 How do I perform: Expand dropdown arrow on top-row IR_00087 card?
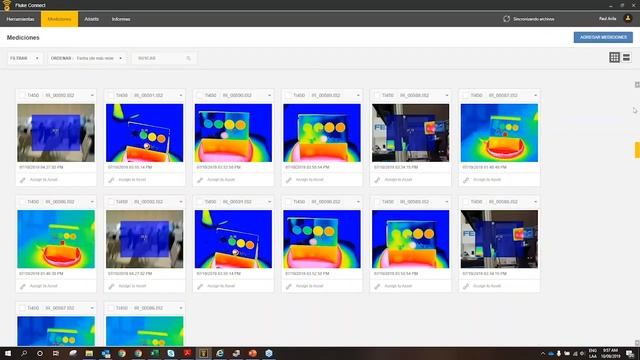click(x=536, y=96)
